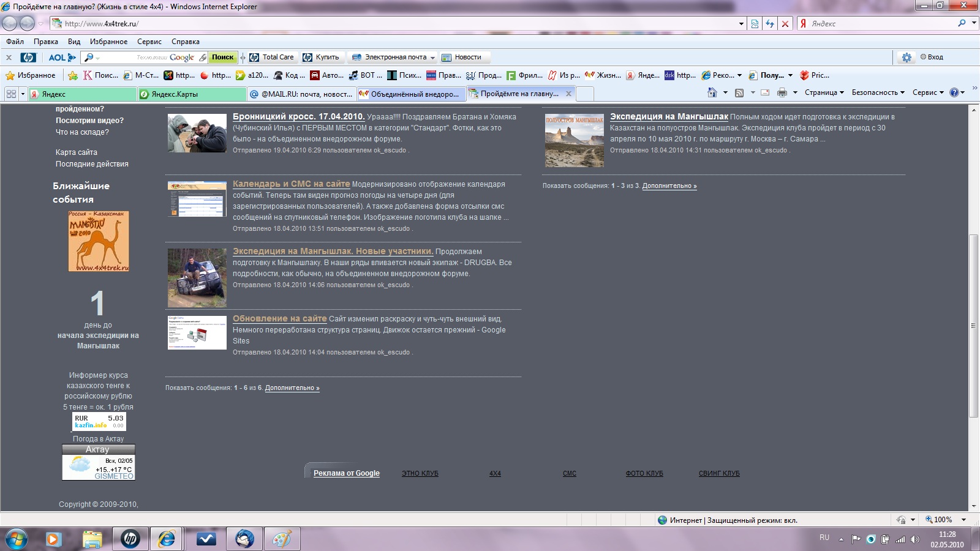Click the Quick Tabs grid icon

click(x=11, y=94)
